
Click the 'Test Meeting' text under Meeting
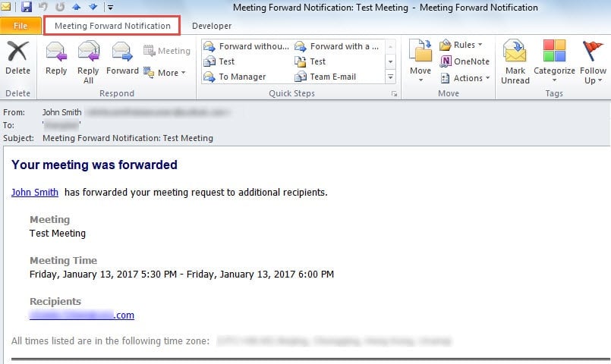58,234
